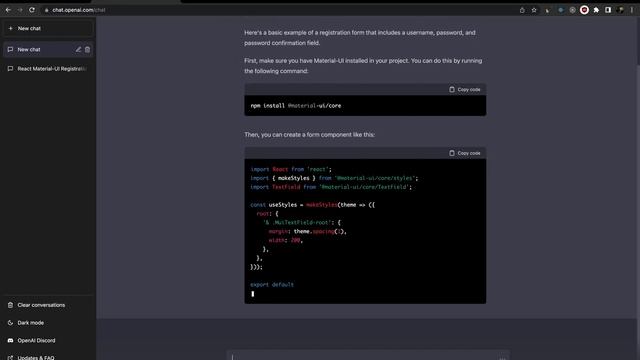Bookmark this page with the star icon

[x=534, y=10]
